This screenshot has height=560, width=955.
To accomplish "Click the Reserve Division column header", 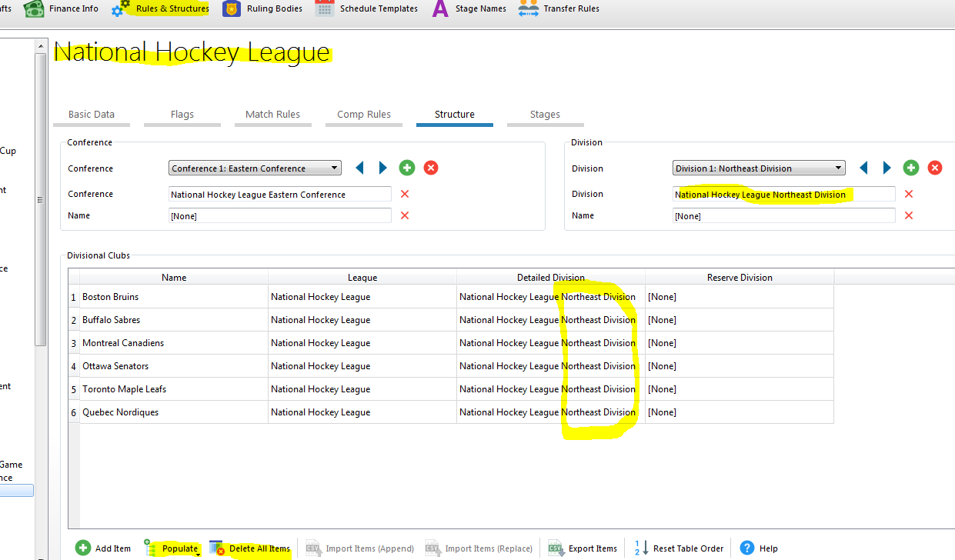I will coord(740,277).
